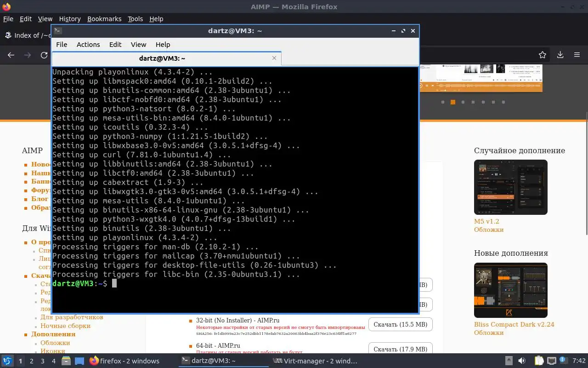The height and width of the screenshot is (368, 588).
Task: Open terminal File menu
Action: click(62, 45)
